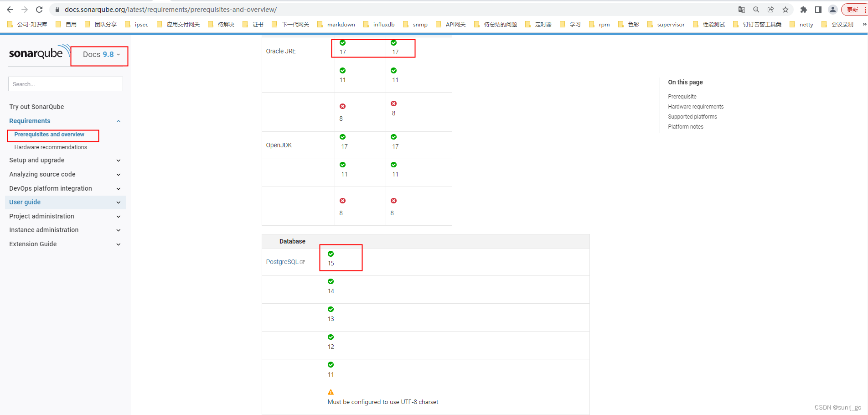Viewport: 868px width, 415px height.
Task: Open the Extensions puzzle menu
Action: (804, 10)
